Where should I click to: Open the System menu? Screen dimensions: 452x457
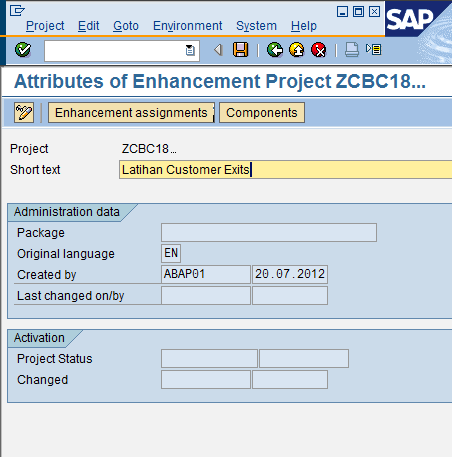click(256, 26)
